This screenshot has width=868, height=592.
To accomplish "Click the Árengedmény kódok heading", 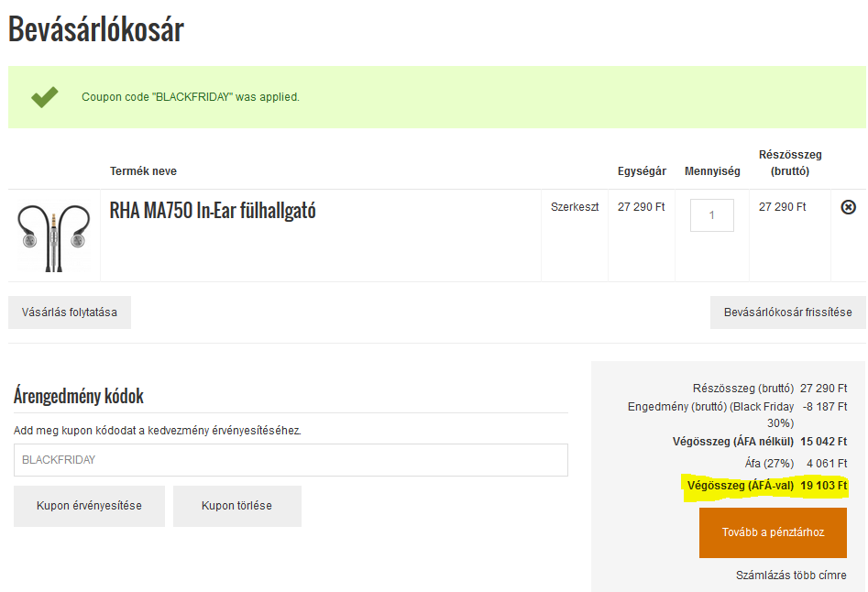I will [79, 396].
